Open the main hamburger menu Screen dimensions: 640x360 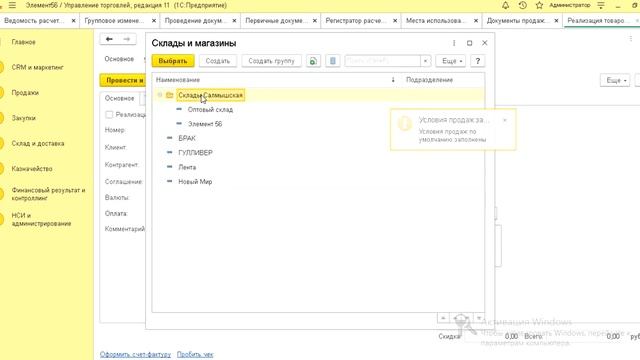12,5
